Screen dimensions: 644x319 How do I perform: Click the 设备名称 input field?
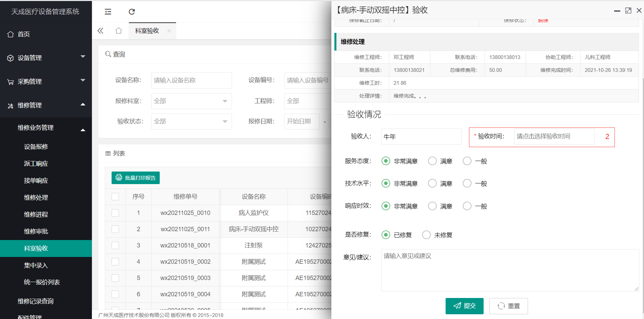tap(192, 80)
